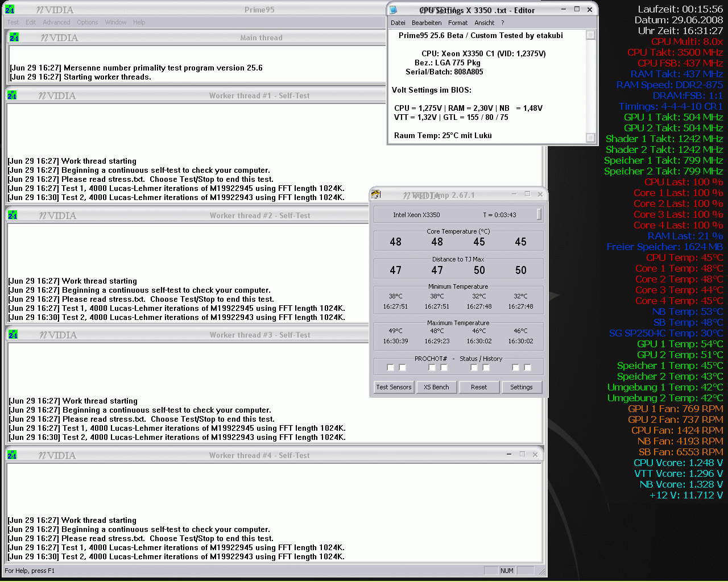The image size is (728, 582).
Task: Open the Help menu in Prime95
Action: [139, 22]
